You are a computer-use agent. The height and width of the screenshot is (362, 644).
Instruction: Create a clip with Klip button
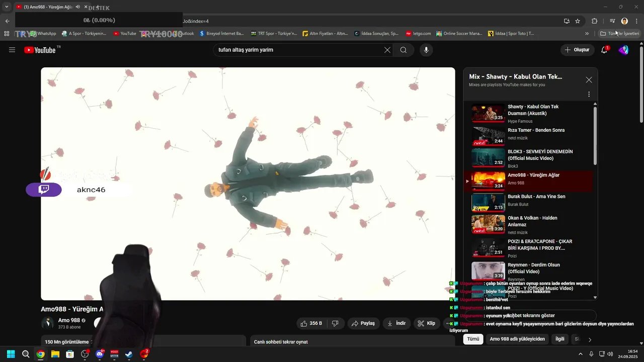pyautogui.click(x=427, y=323)
